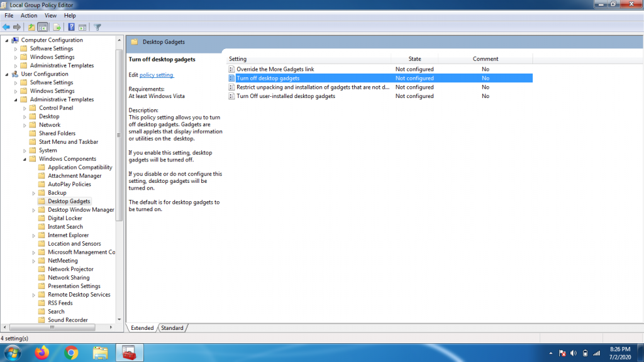
Task: Expand the Control Panel tree node
Action: click(26, 107)
